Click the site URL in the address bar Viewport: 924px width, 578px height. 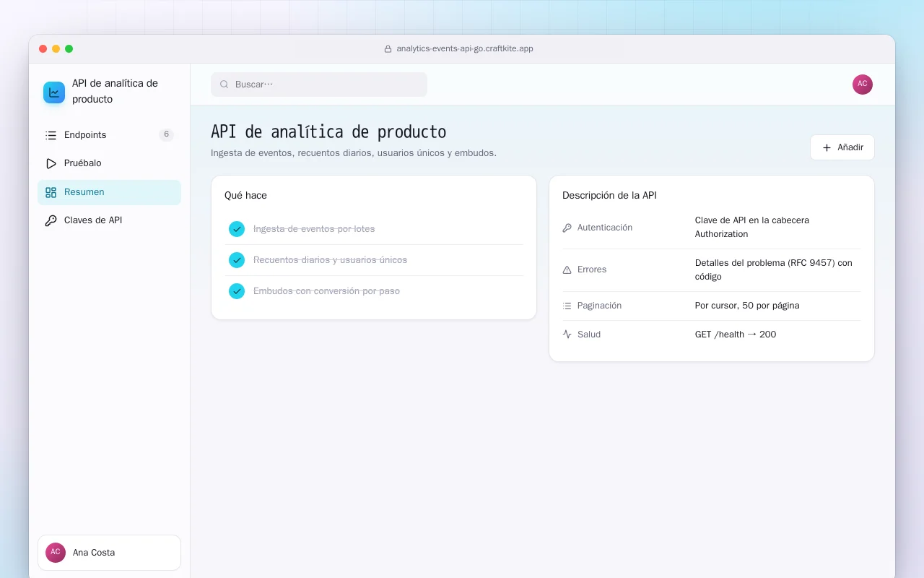[x=465, y=49]
